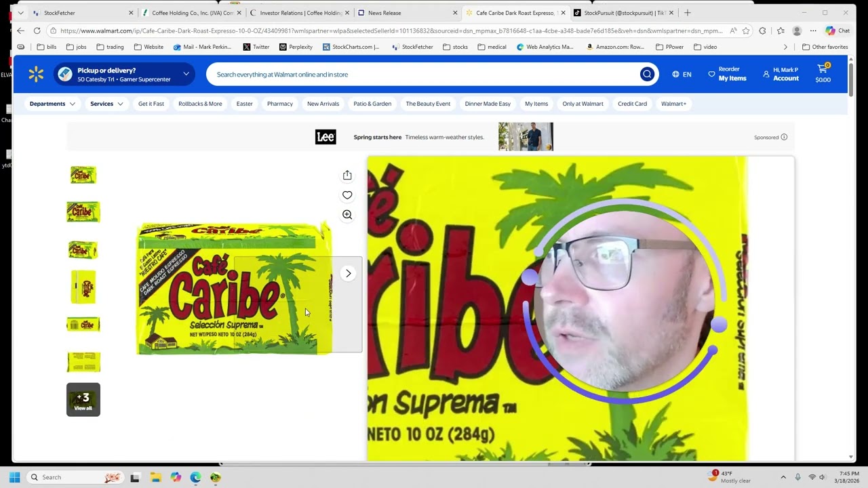
Task: Add product to favorites with heart icon
Action: pyautogui.click(x=347, y=195)
